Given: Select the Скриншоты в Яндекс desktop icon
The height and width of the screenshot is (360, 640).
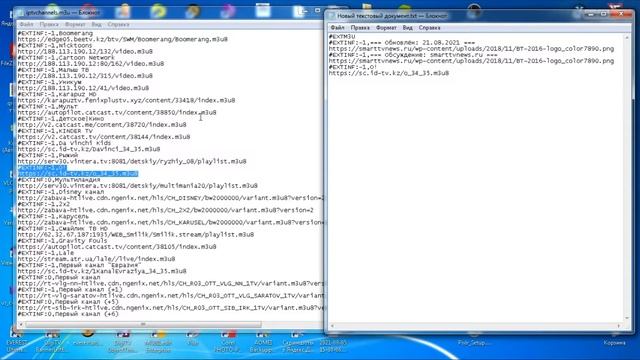Looking at the screenshot, I should pos(298,342).
